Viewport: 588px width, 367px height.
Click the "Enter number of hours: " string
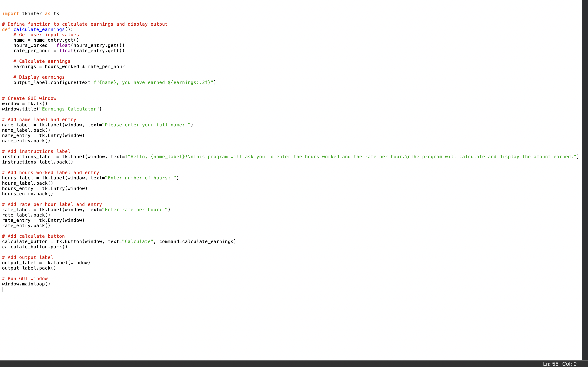pyautogui.click(x=140, y=178)
